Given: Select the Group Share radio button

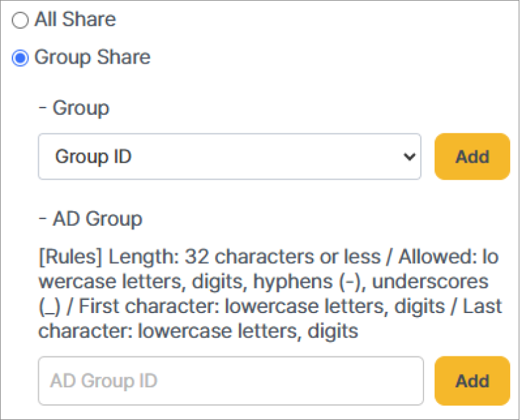Looking at the screenshot, I should 21,58.
